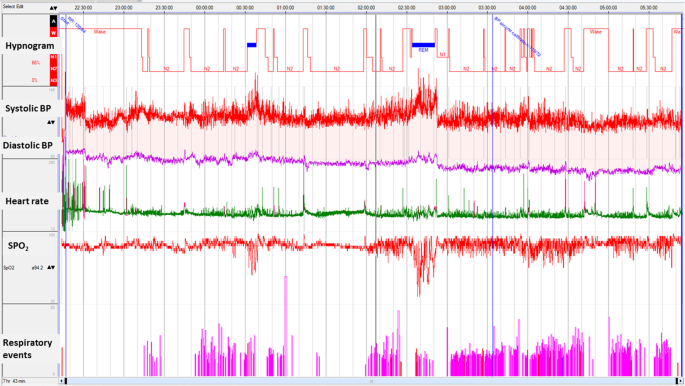
Task: Click the Wake label near 05:00:00
Action: pyautogui.click(x=595, y=32)
